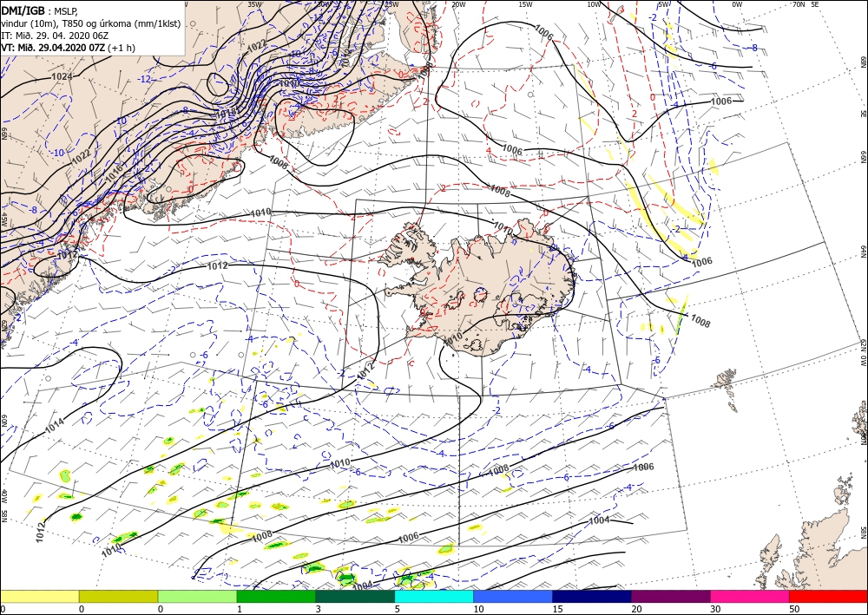Select the dark teal-green legend swatch
This screenshot has height=615, width=868.
point(355,596)
